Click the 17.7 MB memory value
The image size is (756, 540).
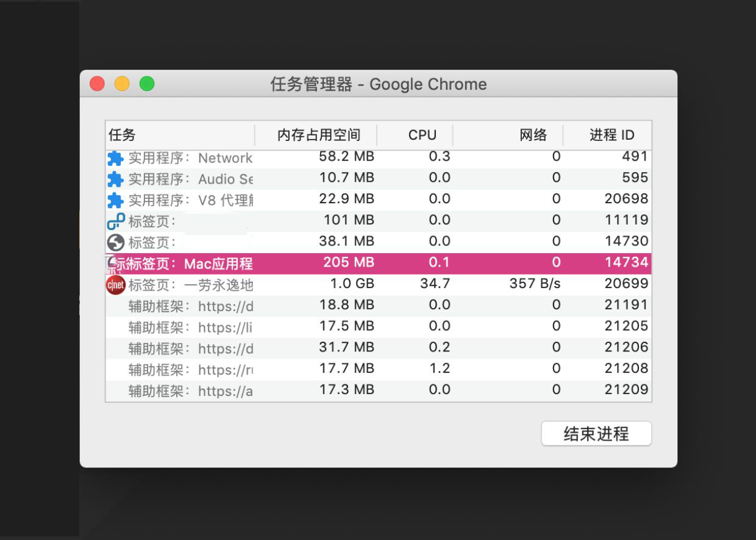pos(346,369)
